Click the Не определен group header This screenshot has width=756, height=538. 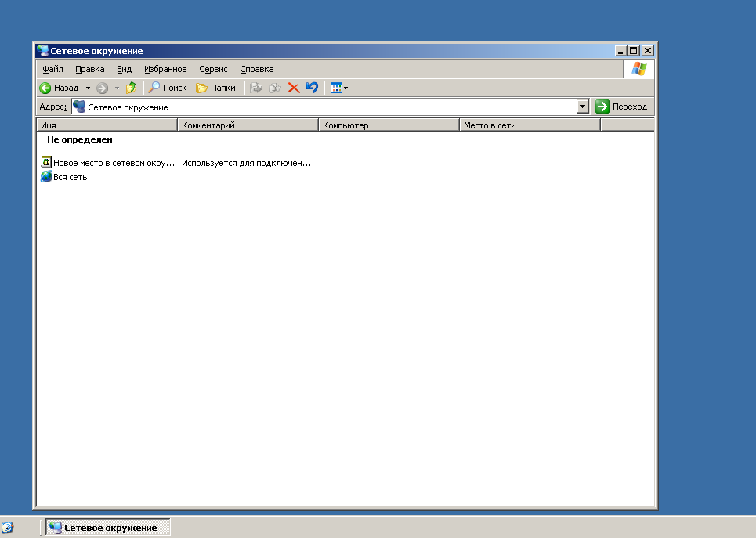pos(80,139)
